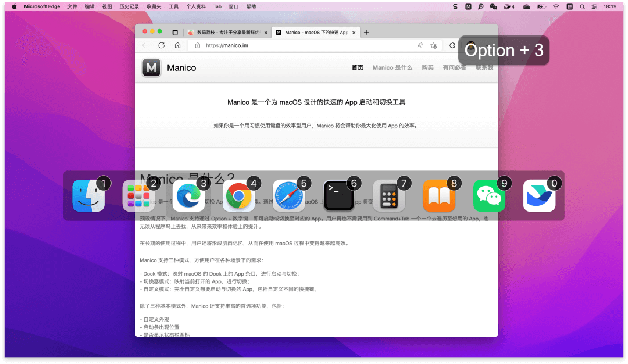Open a new browser tab

tap(366, 33)
